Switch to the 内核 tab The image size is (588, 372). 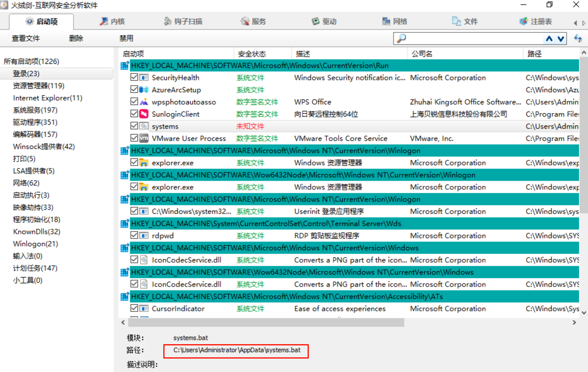point(112,21)
